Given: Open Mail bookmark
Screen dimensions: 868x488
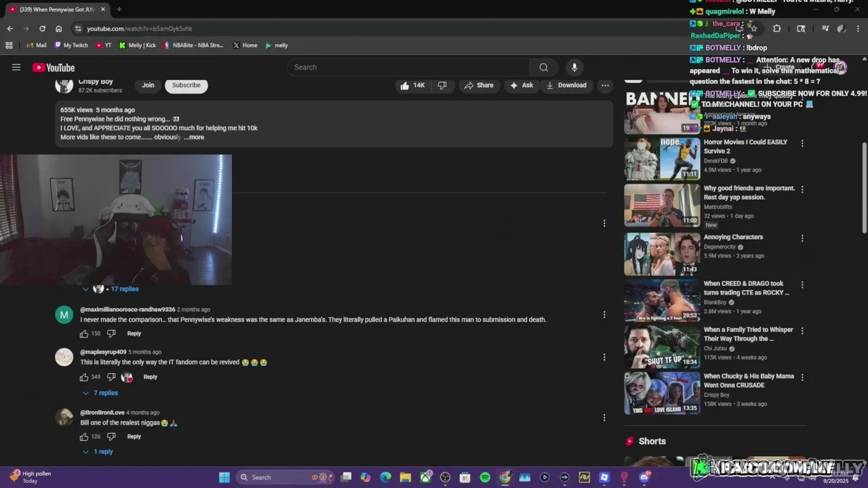Looking at the screenshot, I should (x=36, y=45).
